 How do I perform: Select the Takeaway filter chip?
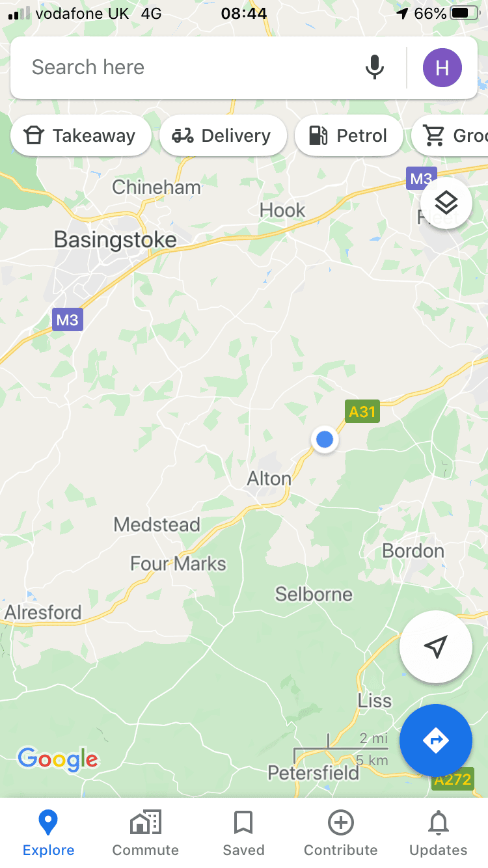tap(81, 136)
